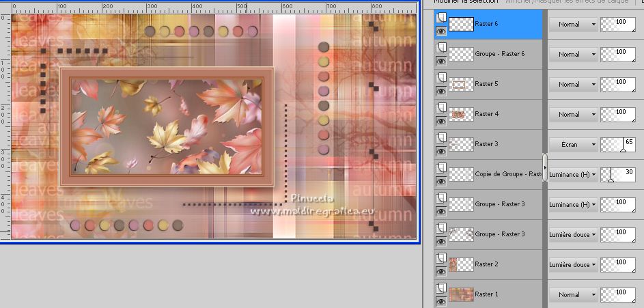Click the layer type icon of Raster 4

pos(441,107)
